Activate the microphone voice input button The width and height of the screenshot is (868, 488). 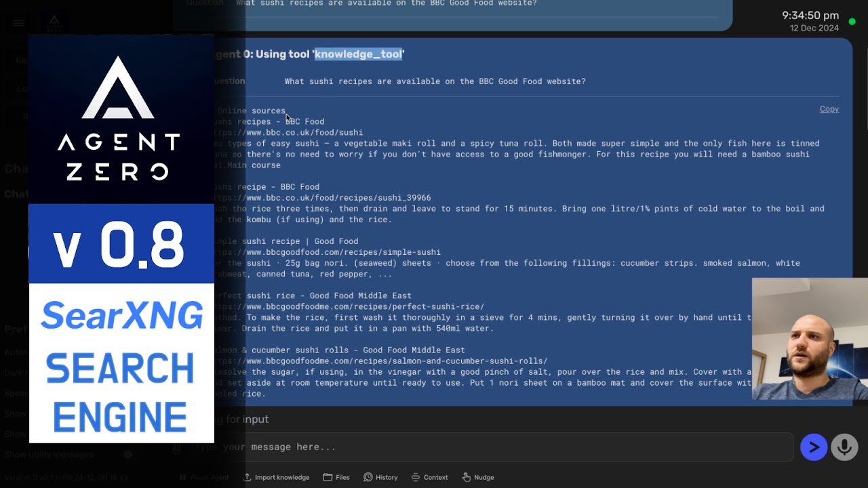click(x=844, y=447)
